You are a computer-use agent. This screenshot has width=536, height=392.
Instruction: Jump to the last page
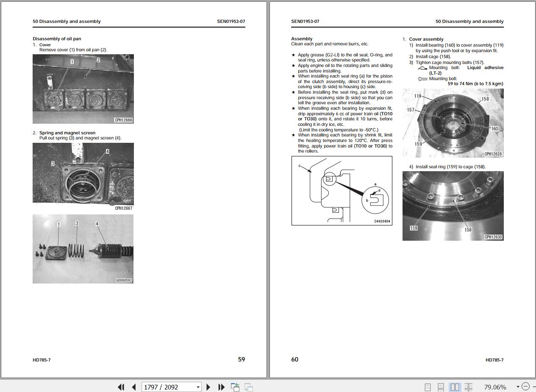pyautogui.click(x=221, y=387)
